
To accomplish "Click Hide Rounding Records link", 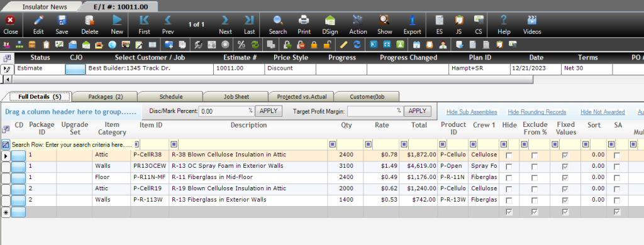I will coord(537,112).
